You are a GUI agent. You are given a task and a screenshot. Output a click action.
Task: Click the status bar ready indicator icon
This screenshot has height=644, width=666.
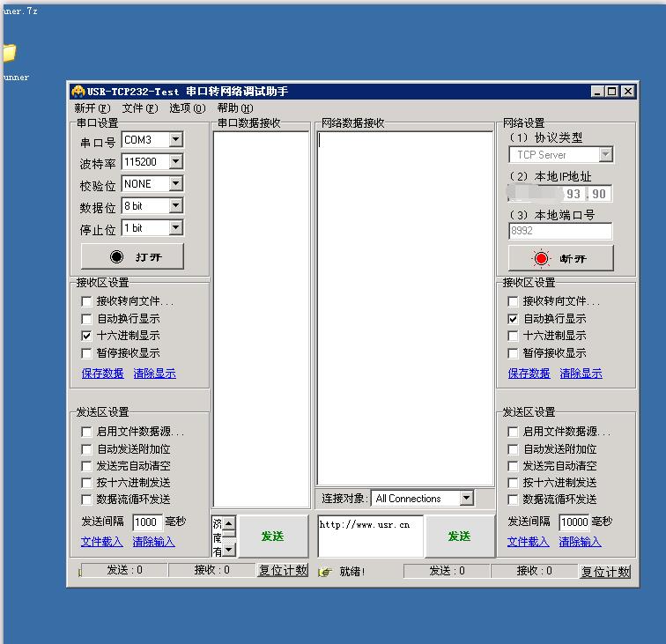click(x=324, y=572)
